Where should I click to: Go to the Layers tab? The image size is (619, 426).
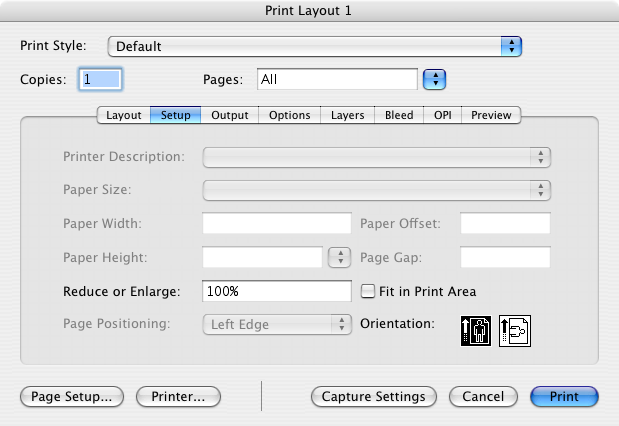[x=348, y=115]
